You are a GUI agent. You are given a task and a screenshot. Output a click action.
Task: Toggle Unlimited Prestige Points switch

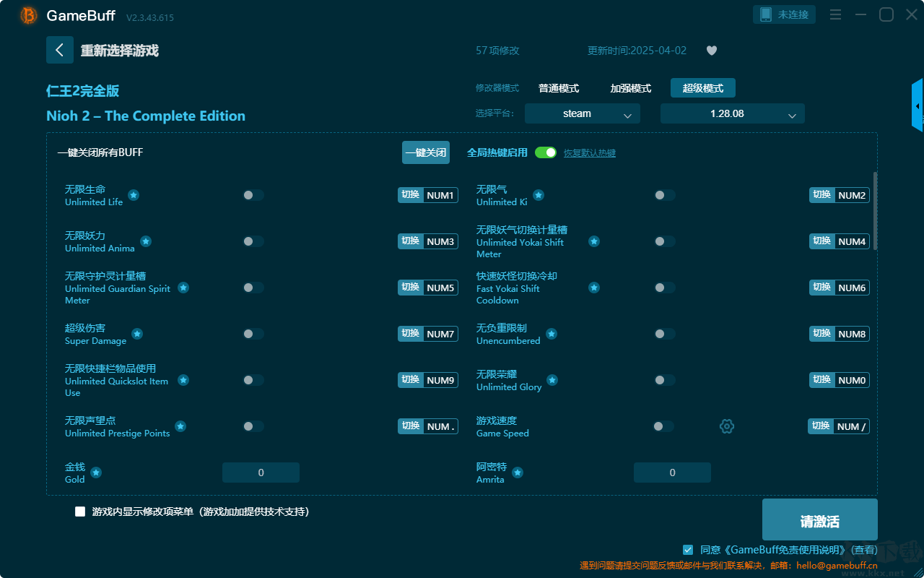click(253, 426)
